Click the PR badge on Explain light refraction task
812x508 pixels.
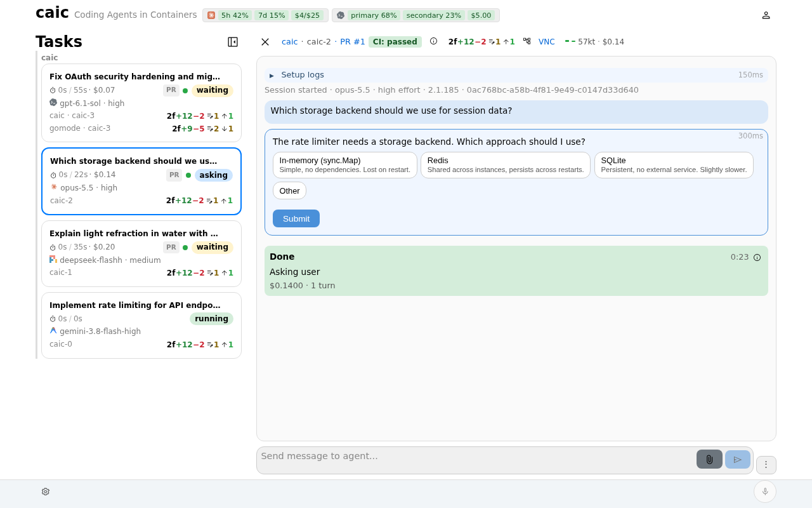[x=171, y=247]
